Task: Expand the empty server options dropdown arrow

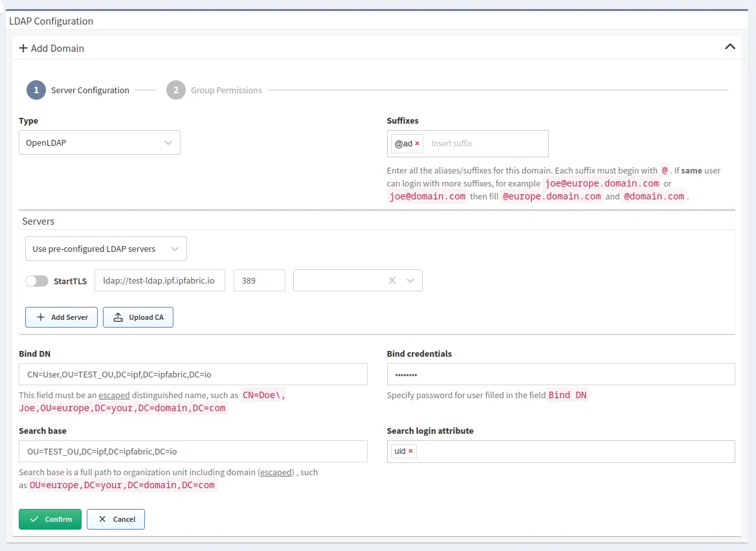Action: tap(410, 280)
